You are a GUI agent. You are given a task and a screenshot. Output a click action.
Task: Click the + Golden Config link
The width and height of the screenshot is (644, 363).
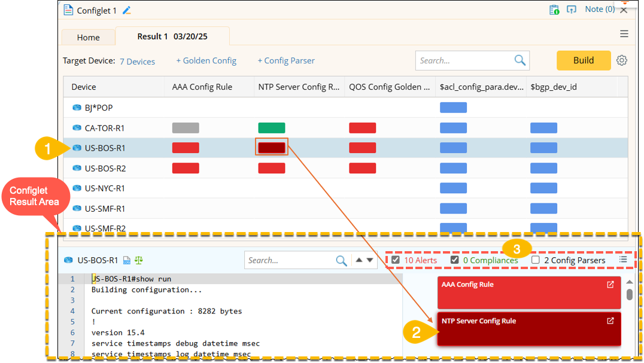click(206, 61)
